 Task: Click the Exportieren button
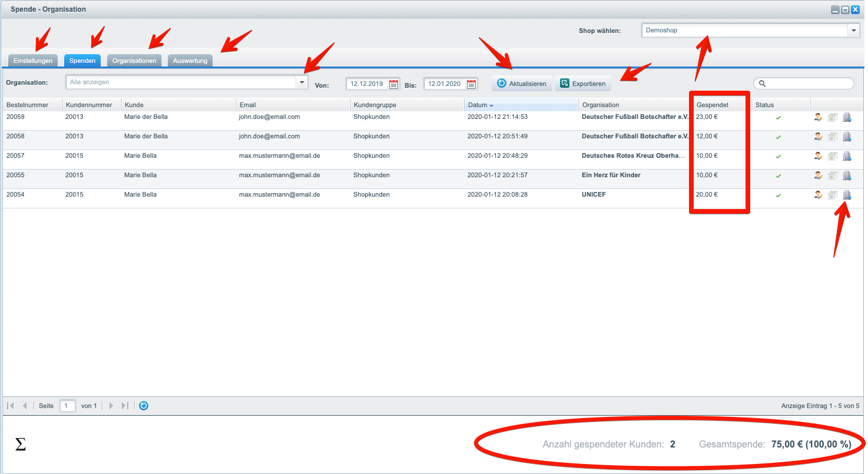click(583, 84)
